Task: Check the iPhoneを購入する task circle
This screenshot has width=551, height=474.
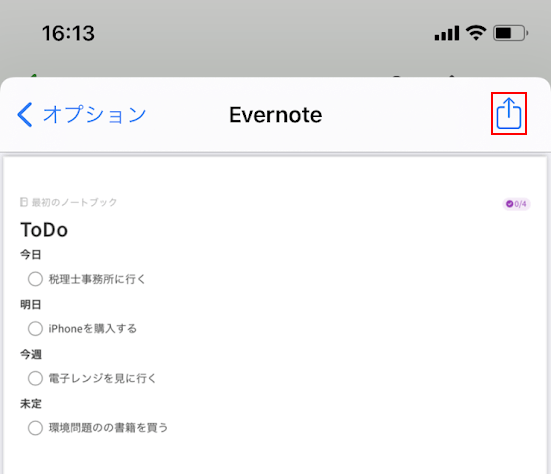Action: click(x=35, y=329)
